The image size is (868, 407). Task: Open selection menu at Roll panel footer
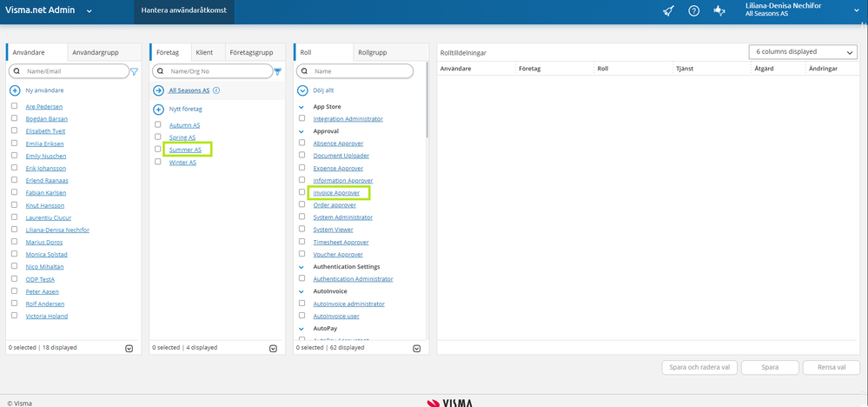(417, 349)
